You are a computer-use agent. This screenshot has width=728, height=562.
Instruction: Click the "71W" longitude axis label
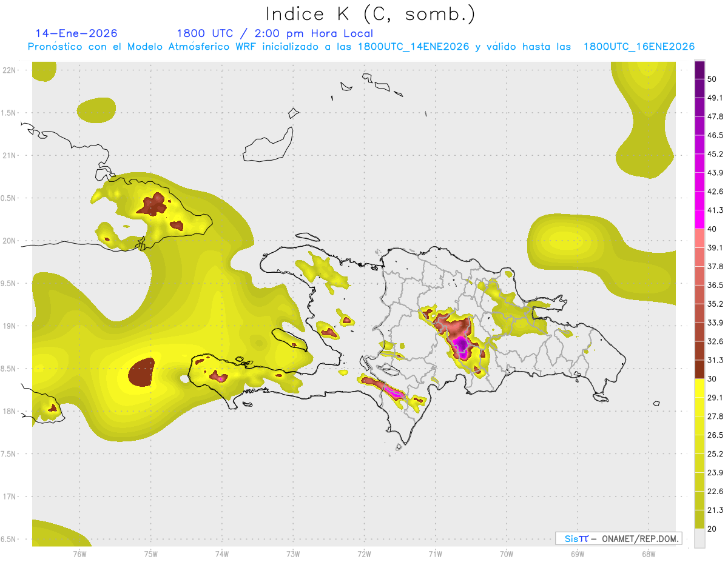click(x=435, y=554)
